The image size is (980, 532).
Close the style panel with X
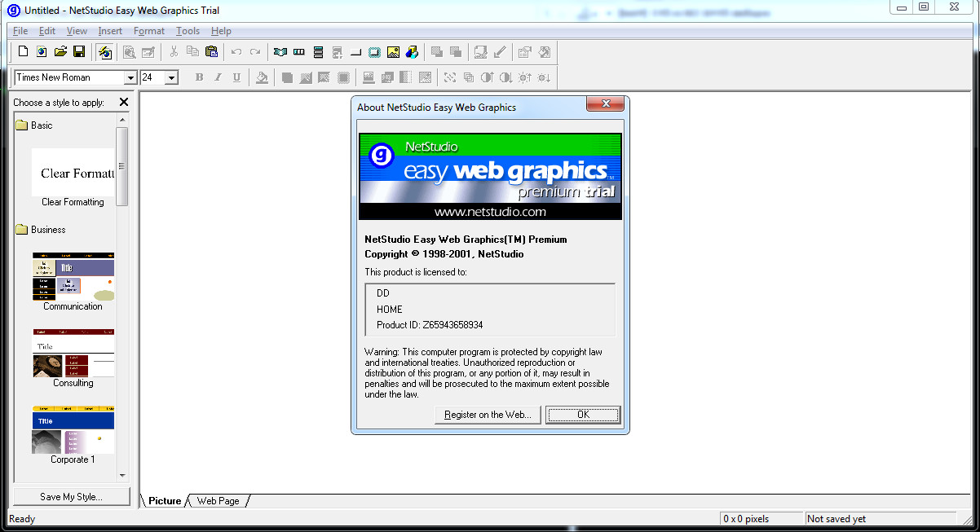click(124, 102)
